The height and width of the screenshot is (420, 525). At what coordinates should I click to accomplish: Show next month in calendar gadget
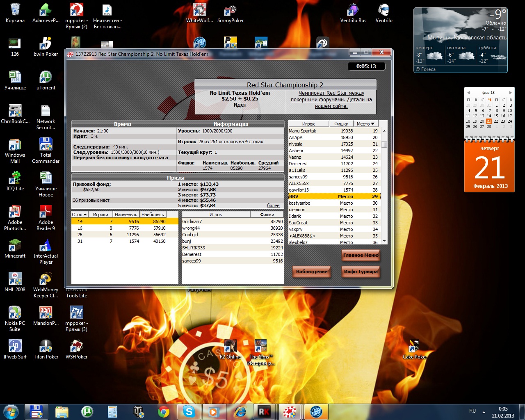tap(510, 93)
